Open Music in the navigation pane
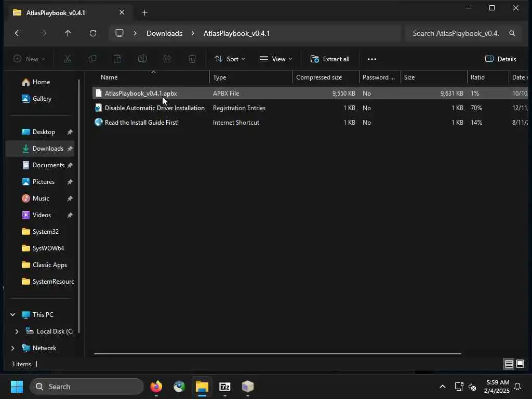532x399 pixels. tap(41, 198)
